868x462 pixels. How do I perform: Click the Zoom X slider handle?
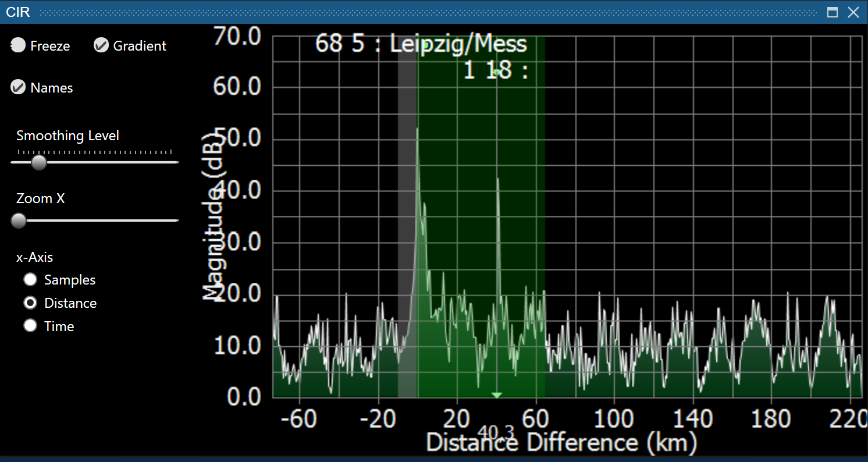[19, 221]
